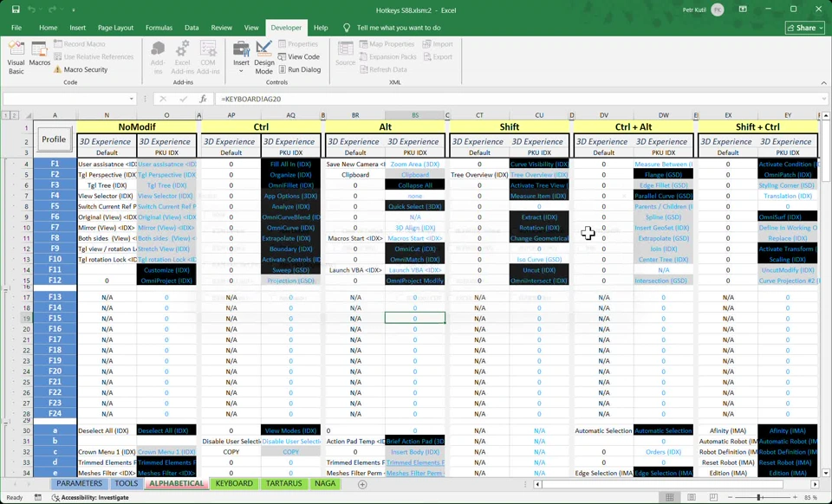Click the Redo arrow in Quick Access Toolbar
Viewport: 832px width, 504px height.
[x=52, y=10]
